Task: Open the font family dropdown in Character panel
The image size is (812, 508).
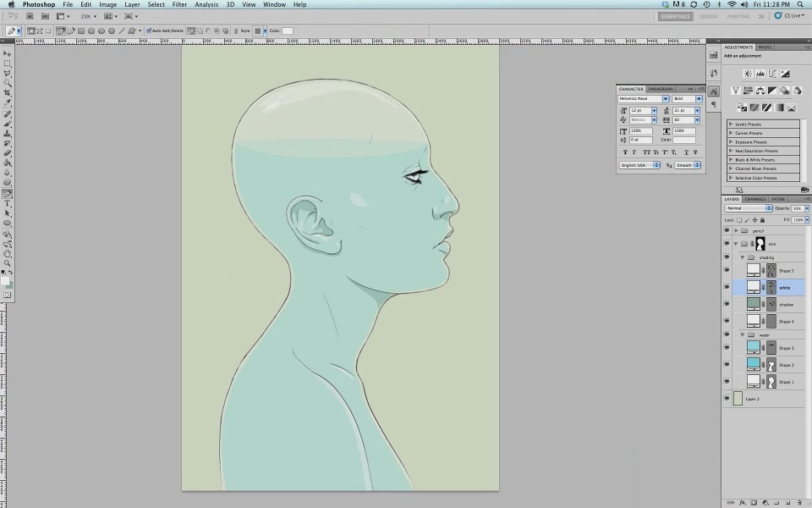Action: coord(665,99)
